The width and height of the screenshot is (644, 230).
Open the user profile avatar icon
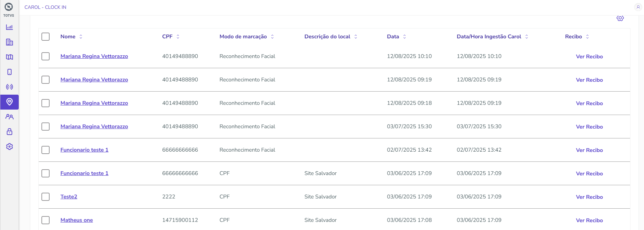(638, 7)
